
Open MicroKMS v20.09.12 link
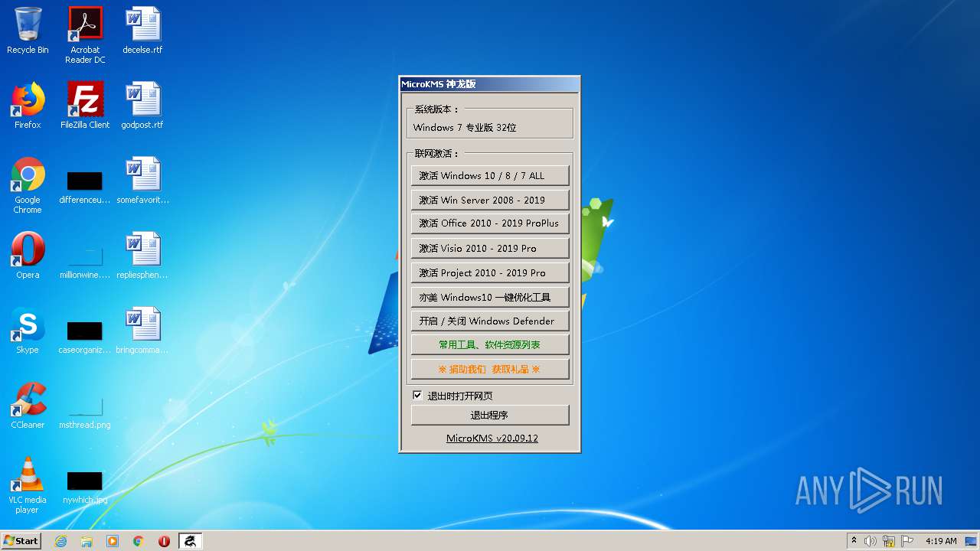[x=492, y=439]
